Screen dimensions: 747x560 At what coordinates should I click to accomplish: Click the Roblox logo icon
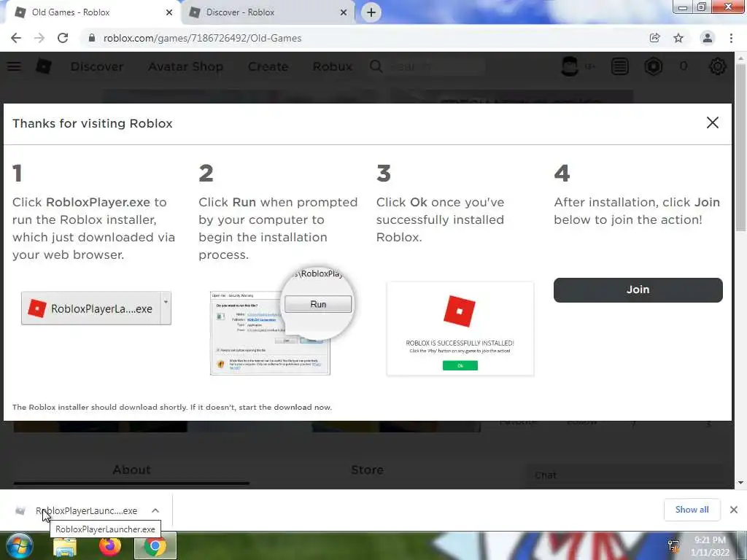[44, 66]
